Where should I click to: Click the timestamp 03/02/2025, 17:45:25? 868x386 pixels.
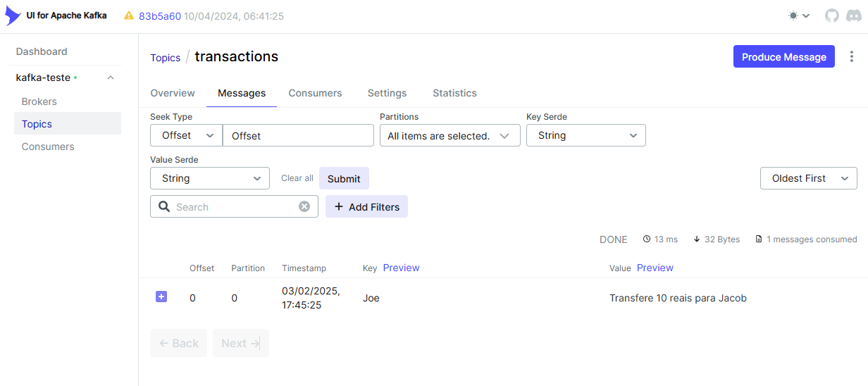click(311, 298)
